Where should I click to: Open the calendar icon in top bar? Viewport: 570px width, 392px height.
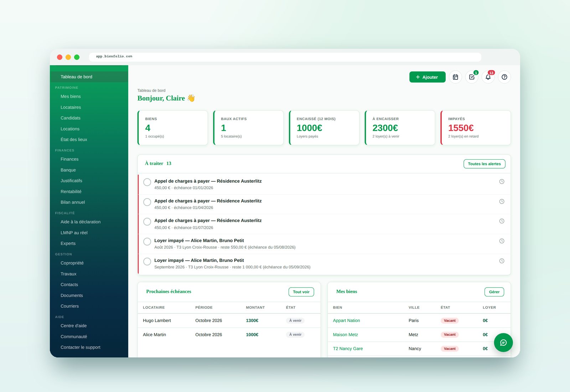[x=455, y=77]
